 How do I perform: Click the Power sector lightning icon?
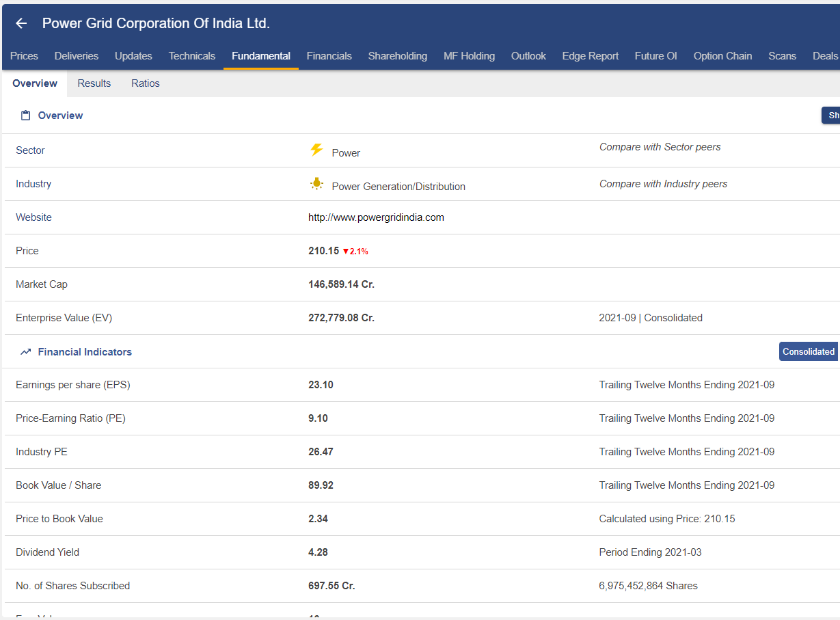(x=316, y=150)
